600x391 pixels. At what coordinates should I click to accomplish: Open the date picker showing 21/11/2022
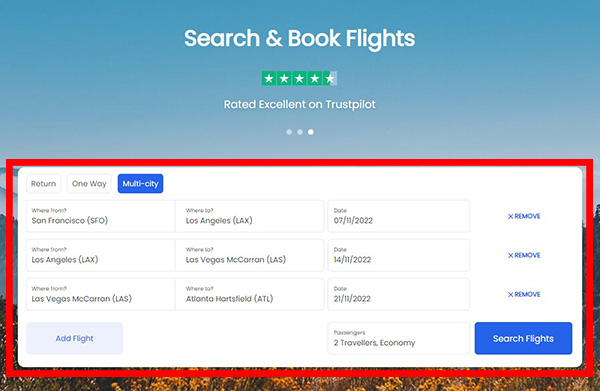398,294
